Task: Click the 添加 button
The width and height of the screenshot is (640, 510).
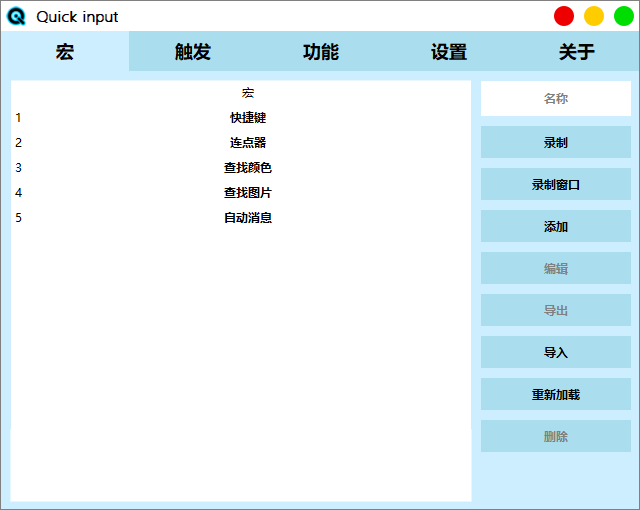Action: click(x=556, y=226)
